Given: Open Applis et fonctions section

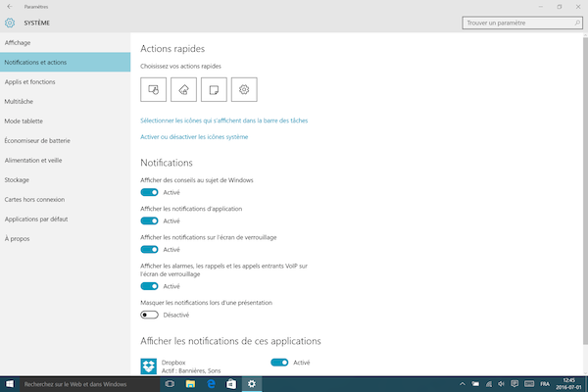Looking at the screenshot, I should point(66,81).
